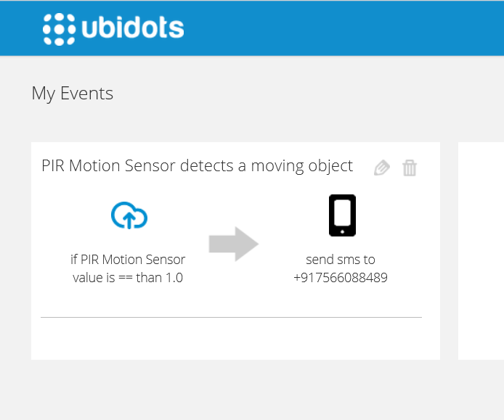Screen dimensions: 504x420
Task: Select the "if PIR Motion Sensor" condition line
Action: [128, 260]
